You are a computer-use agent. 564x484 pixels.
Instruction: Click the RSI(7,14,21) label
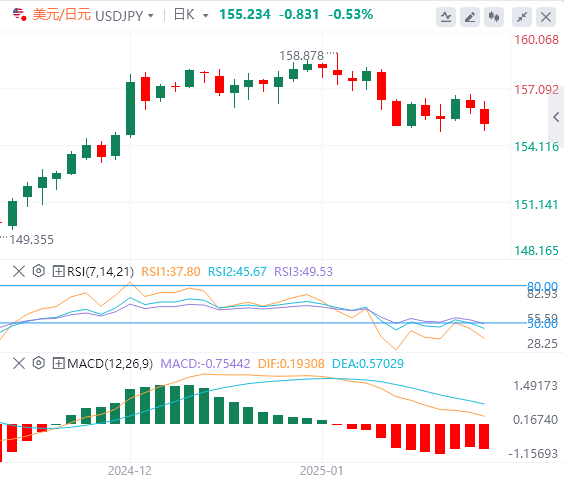(x=100, y=271)
